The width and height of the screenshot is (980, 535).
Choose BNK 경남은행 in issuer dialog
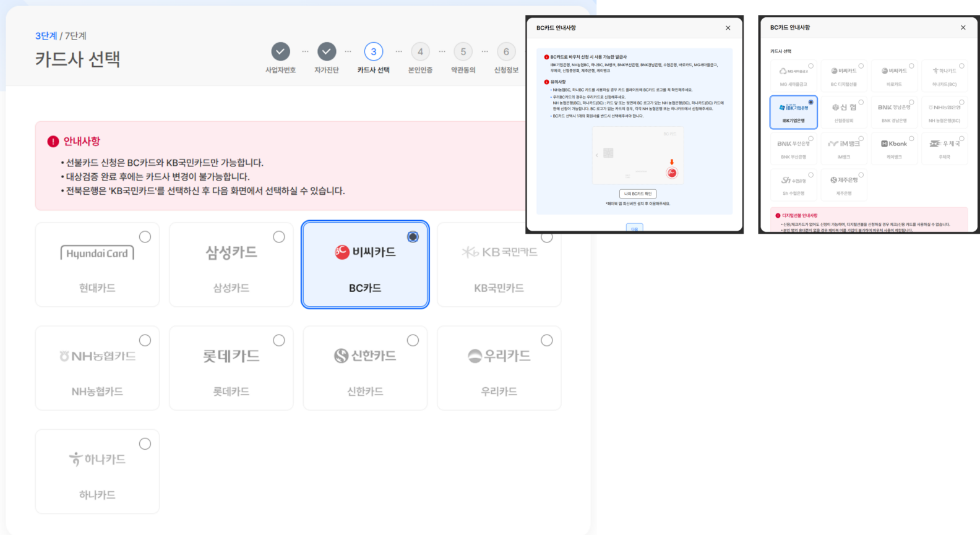click(894, 113)
